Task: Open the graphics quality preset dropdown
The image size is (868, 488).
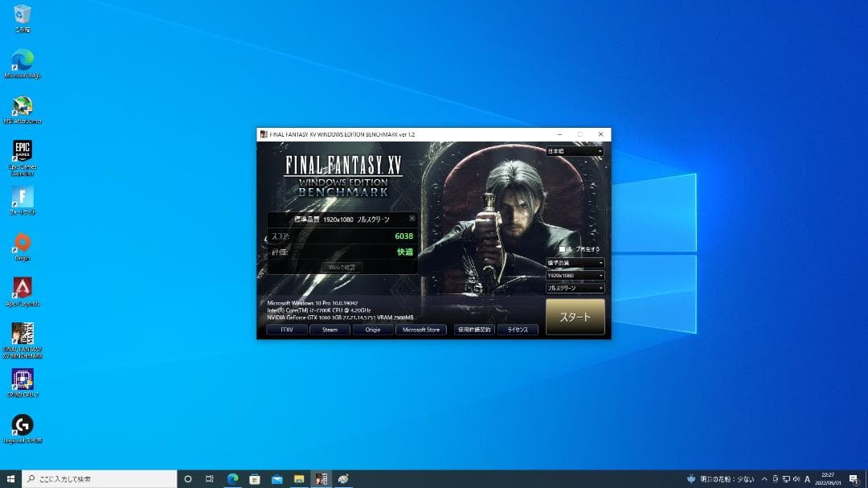Action: (x=575, y=263)
